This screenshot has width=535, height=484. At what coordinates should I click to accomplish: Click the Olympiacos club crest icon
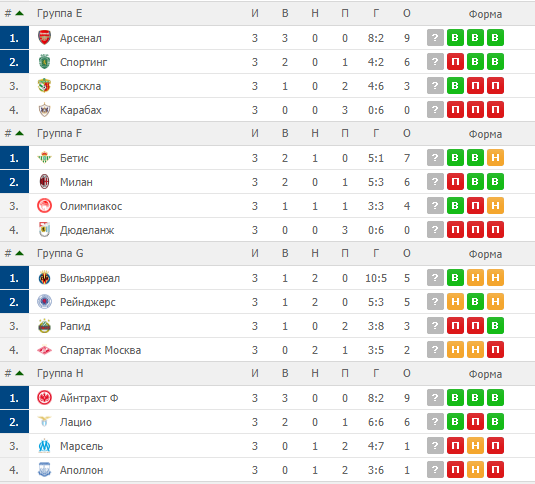(x=44, y=206)
